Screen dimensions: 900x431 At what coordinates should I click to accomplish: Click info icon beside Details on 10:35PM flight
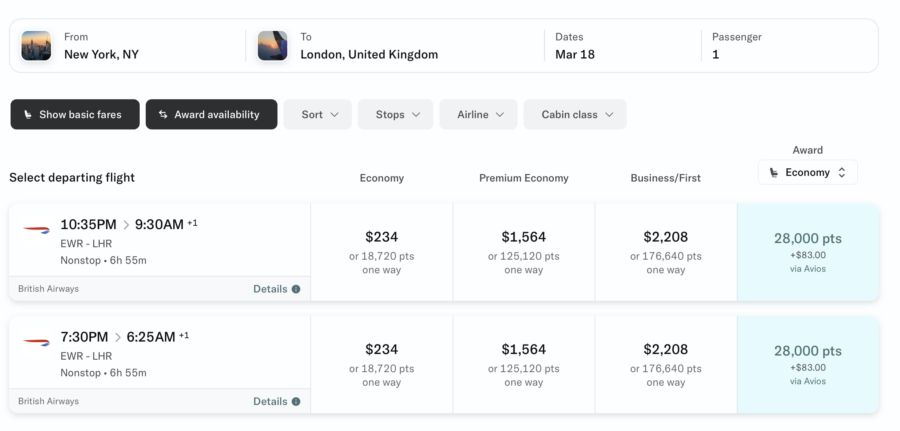pyautogui.click(x=296, y=289)
